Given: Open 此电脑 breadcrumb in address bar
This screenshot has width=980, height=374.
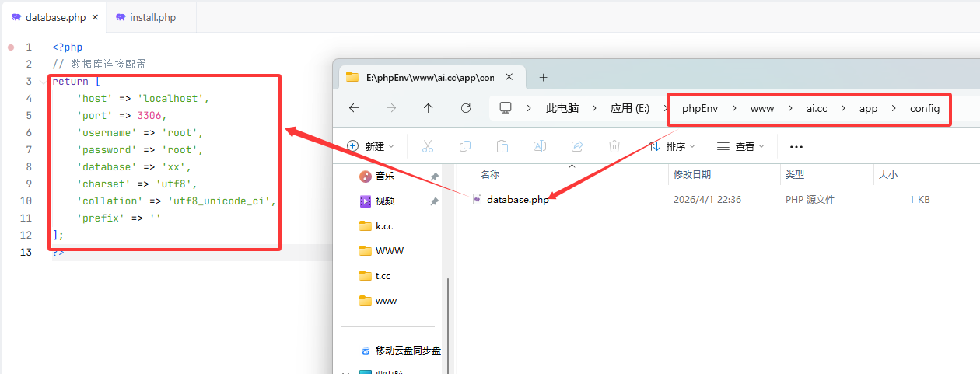Looking at the screenshot, I should pyautogui.click(x=562, y=108).
